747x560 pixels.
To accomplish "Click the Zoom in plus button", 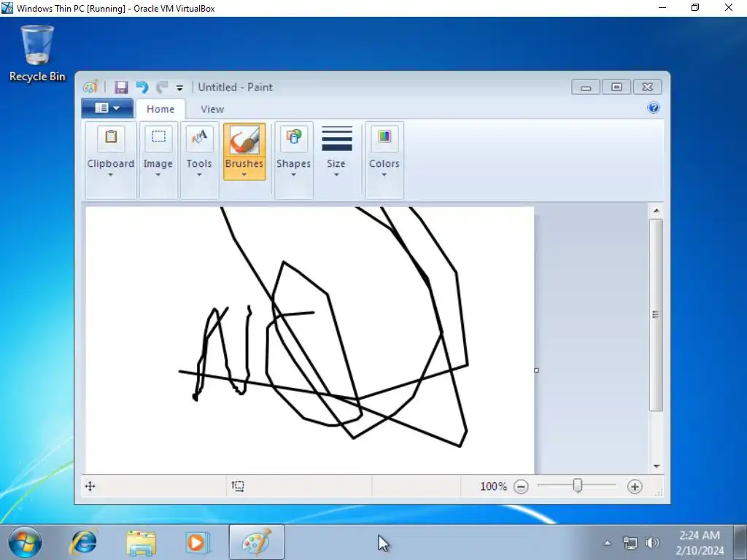I will coord(635,486).
